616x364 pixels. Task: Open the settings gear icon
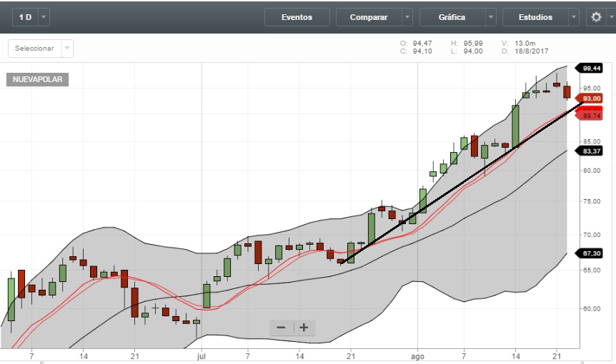click(x=596, y=17)
